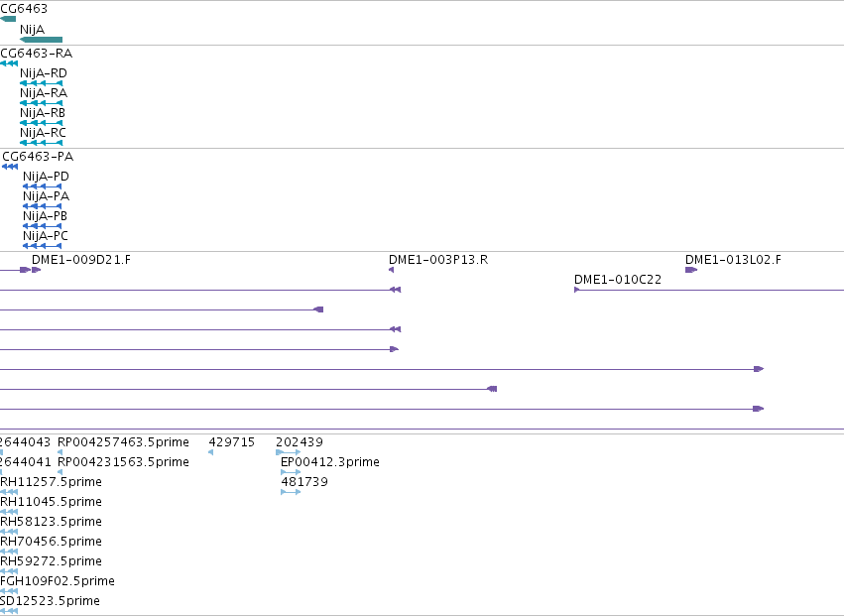Viewport: 844px width, 616px height.
Task: Click the CG6463-PA protein label
Action: [38, 158]
